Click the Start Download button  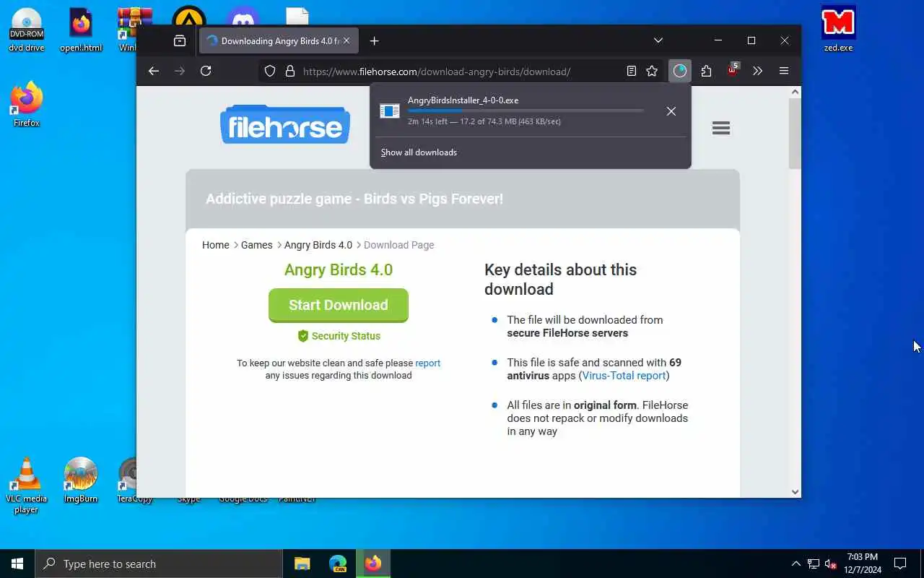tap(339, 305)
